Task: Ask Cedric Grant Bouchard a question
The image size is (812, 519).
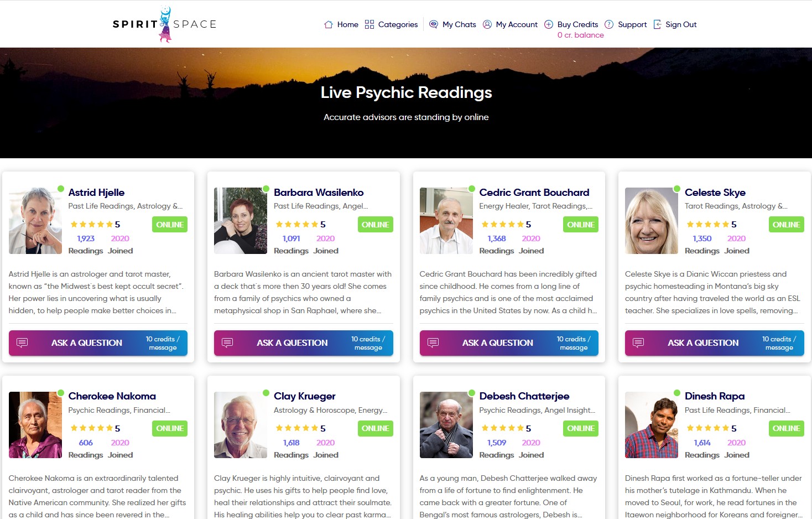Action: [x=509, y=343]
